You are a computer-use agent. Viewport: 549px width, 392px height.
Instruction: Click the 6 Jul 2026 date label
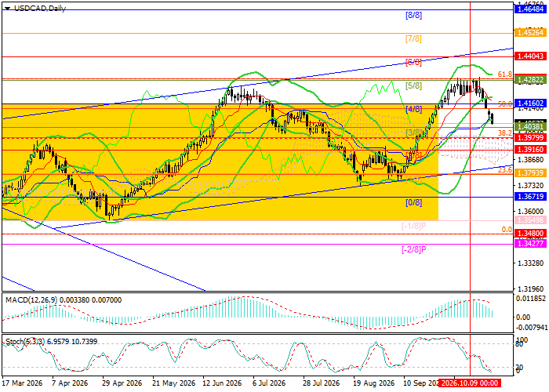269,383
